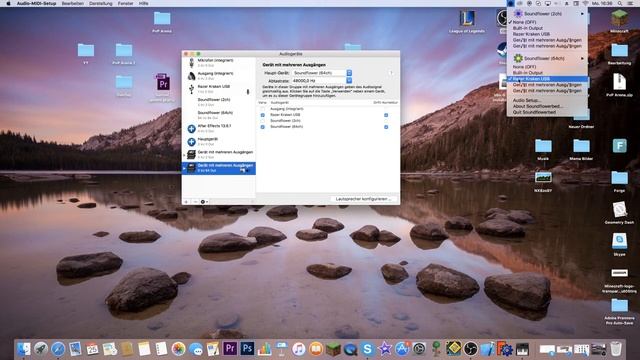Click minus button to remove device
The height and width of the screenshot is (360, 640).
(195, 202)
